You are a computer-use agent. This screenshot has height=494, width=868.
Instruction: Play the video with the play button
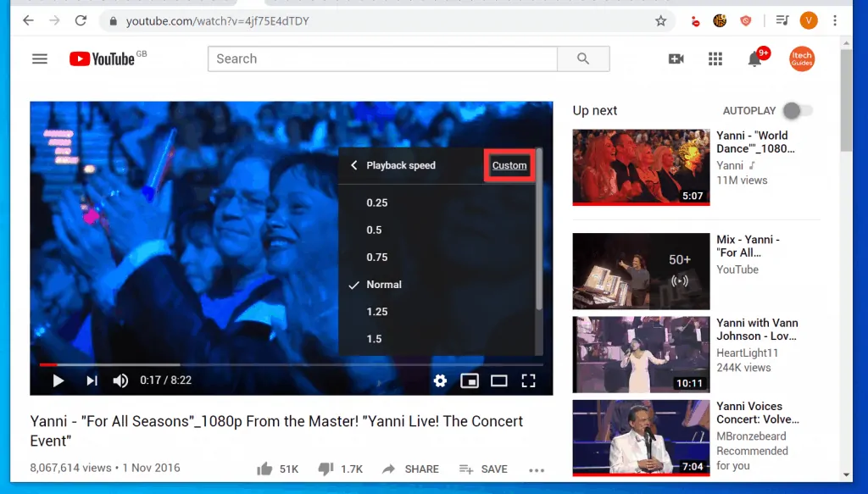58,380
